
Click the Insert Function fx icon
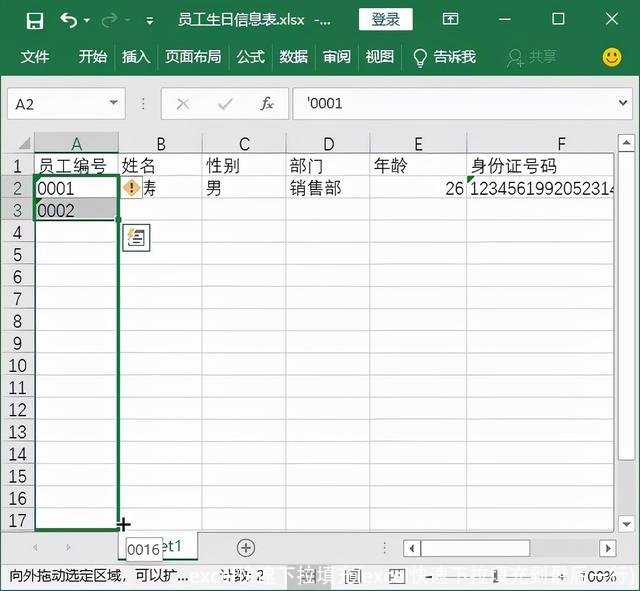point(267,104)
